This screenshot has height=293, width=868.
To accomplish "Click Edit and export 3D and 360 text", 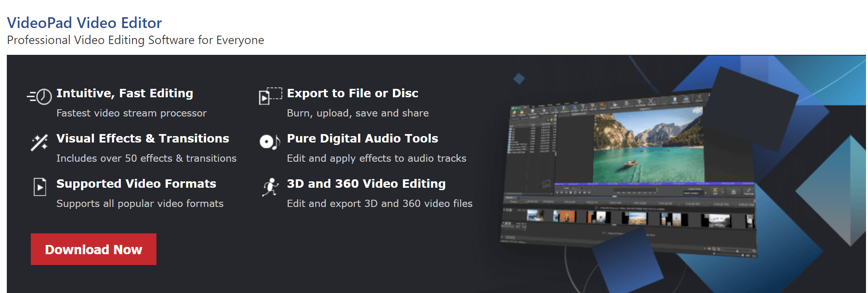I will [x=380, y=204].
